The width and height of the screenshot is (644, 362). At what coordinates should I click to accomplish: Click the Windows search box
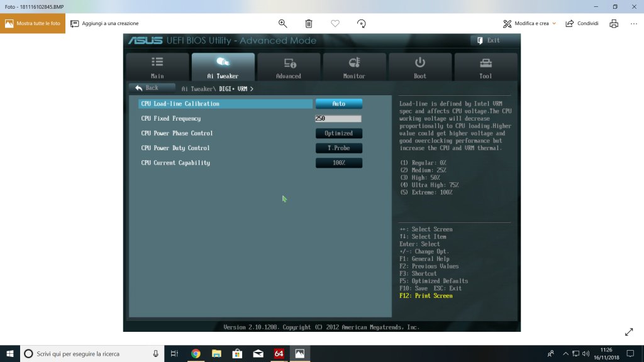92,353
